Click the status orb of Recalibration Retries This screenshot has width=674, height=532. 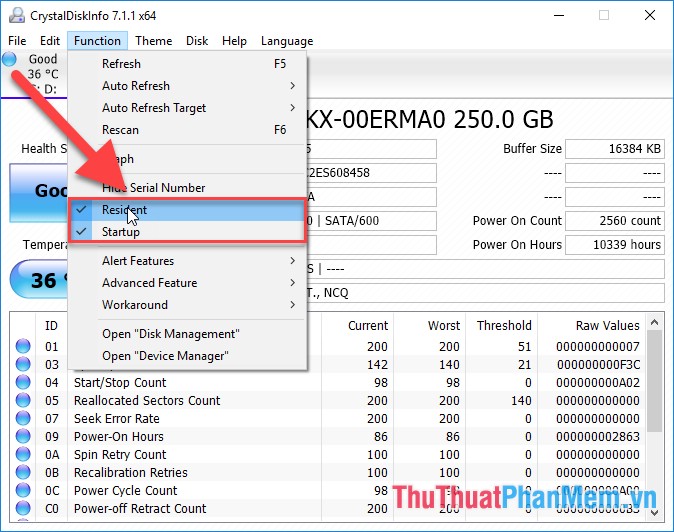[23, 472]
